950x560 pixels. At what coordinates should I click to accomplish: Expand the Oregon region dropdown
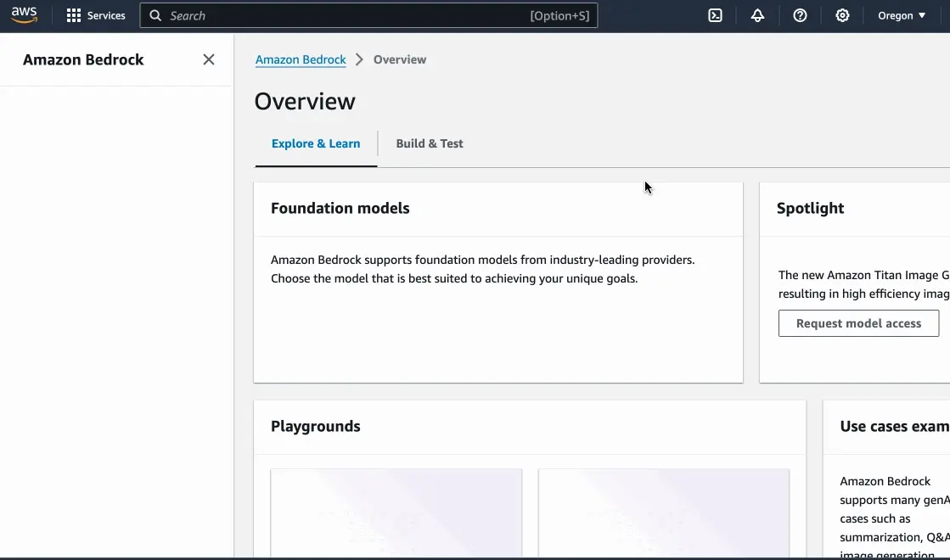pyautogui.click(x=902, y=15)
